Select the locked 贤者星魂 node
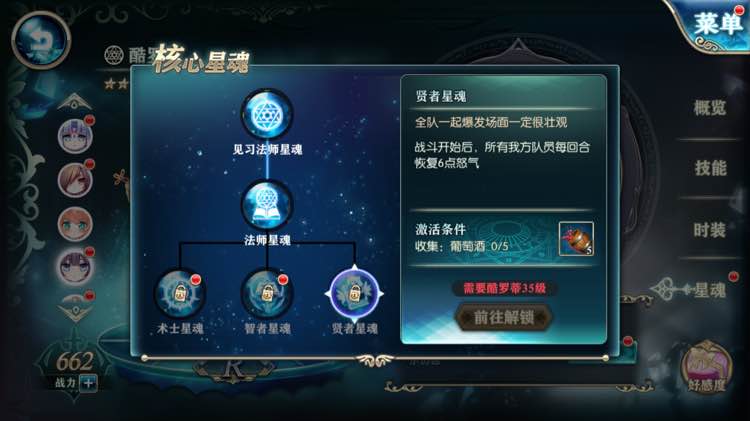 (354, 293)
